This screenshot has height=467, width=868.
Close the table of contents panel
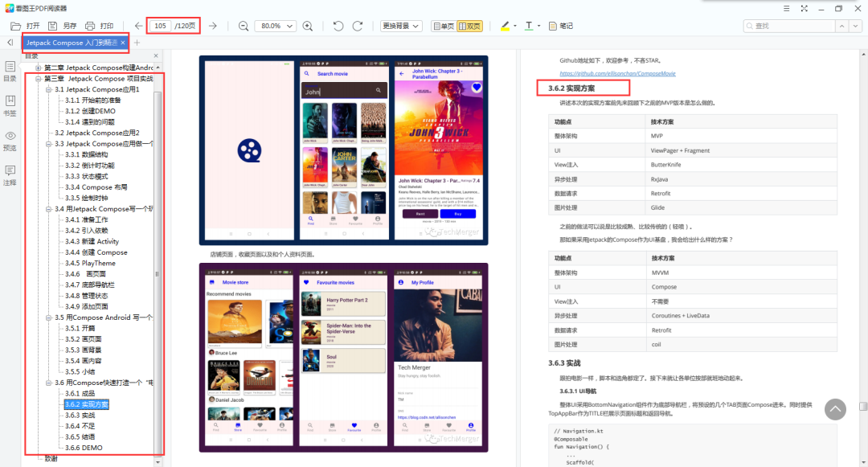pos(156,56)
